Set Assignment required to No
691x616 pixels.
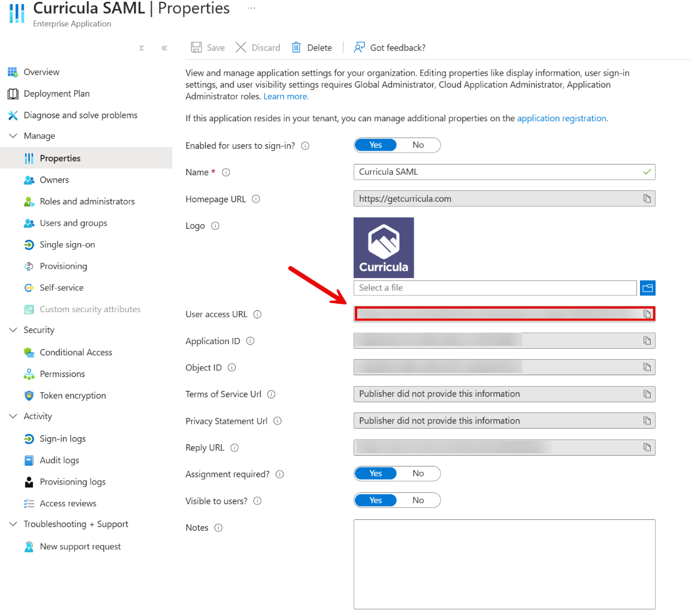[418, 473]
